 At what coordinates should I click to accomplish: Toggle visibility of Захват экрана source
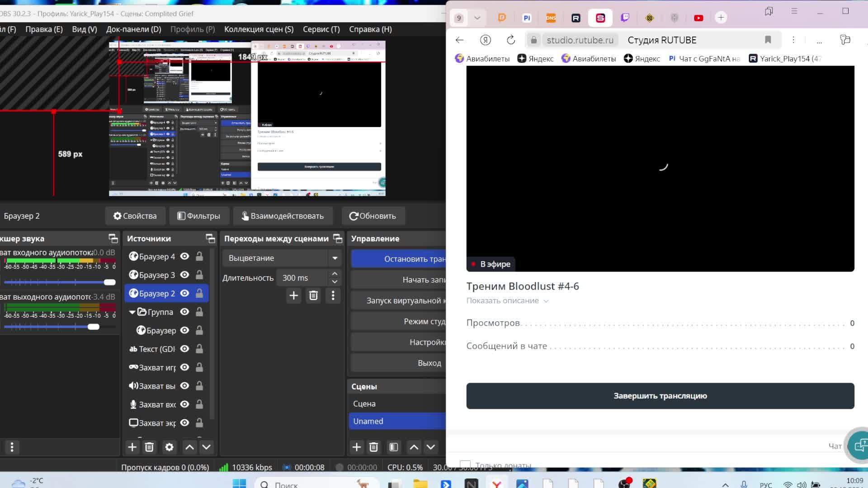tap(184, 423)
